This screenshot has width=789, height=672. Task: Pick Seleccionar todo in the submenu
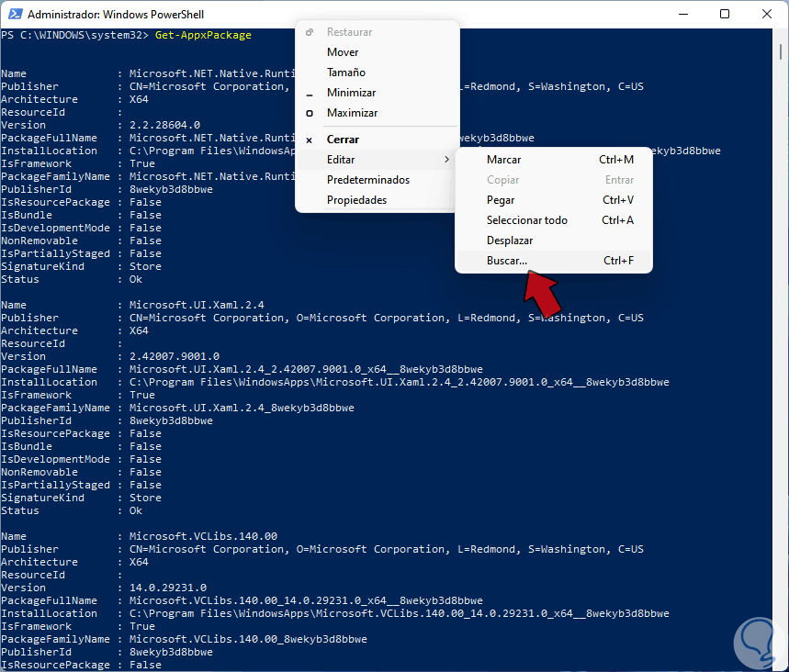coord(554,219)
